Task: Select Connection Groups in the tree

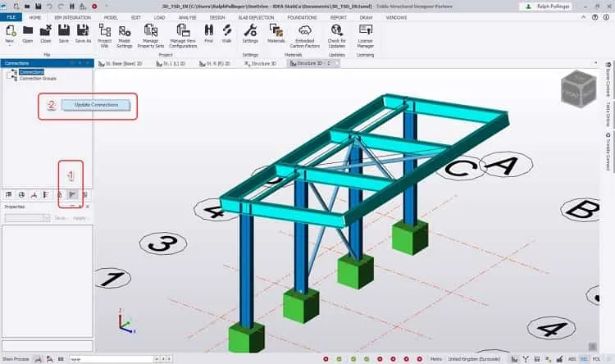Action: pos(38,79)
